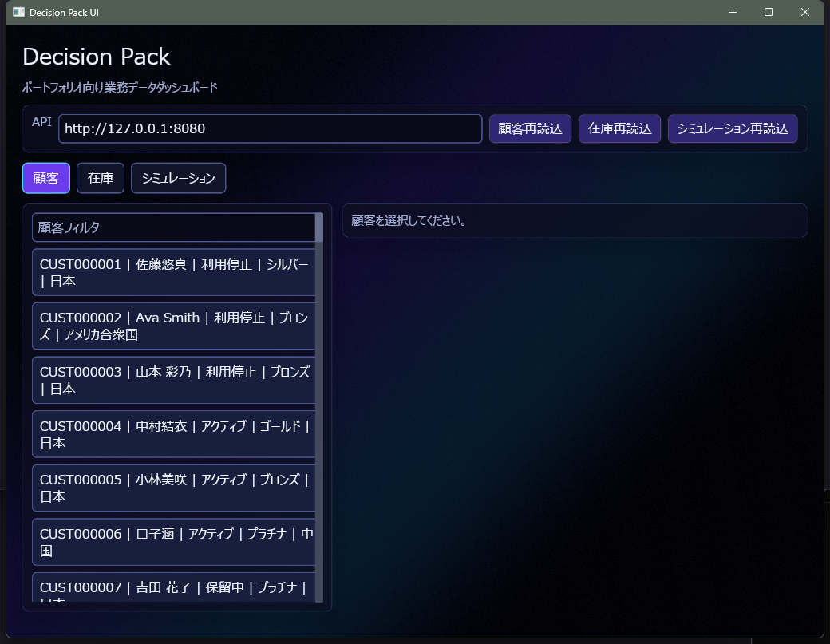
Task: Click the シミュレーション再読込 button
Action: 733,128
